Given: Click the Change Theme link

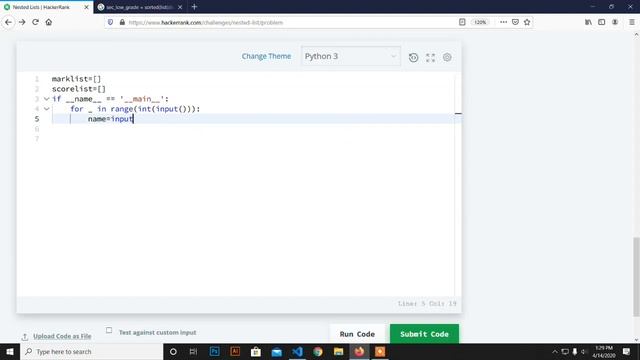Looking at the screenshot, I should pos(266,56).
